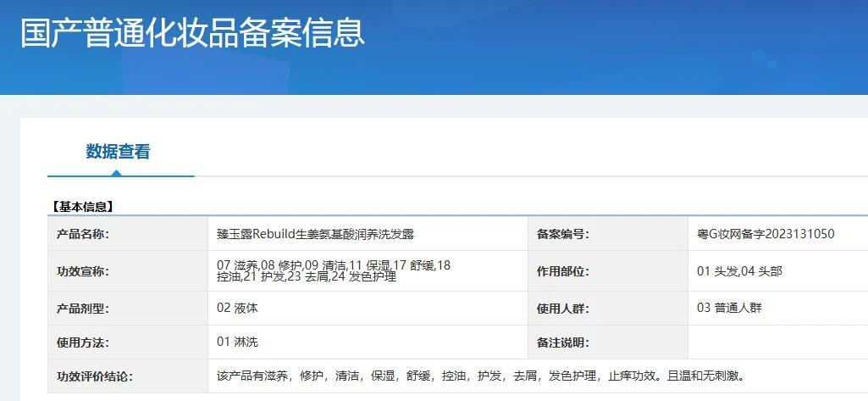Viewport: 868px width, 401px height.
Task: Click the 作用部位 label cell
Action: pyautogui.click(x=608, y=271)
